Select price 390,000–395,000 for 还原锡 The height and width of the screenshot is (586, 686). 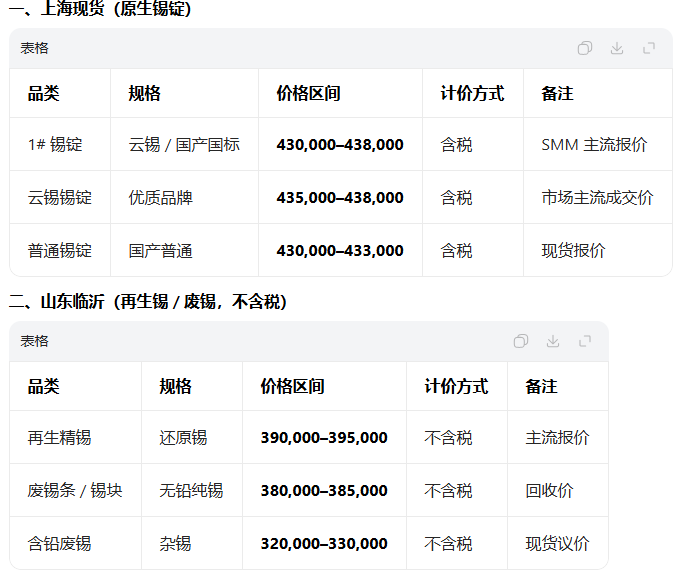pyautogui.click(x=324, y=438)
